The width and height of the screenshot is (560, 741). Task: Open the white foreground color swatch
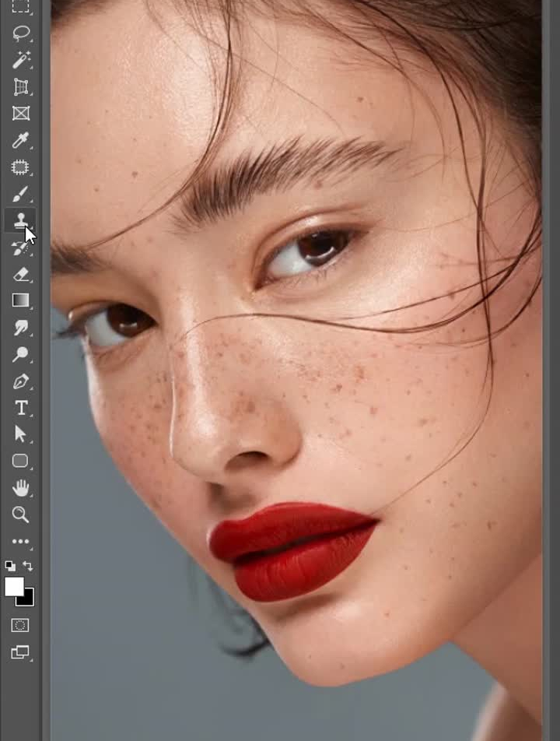pyautogui.click(x=14, y=587)
